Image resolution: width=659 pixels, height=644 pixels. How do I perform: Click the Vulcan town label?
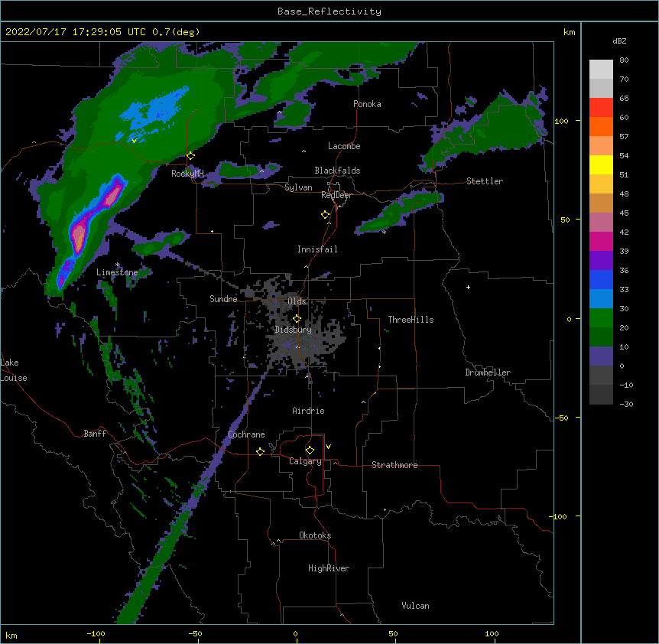pyautogui.click(x=415, y=606)
